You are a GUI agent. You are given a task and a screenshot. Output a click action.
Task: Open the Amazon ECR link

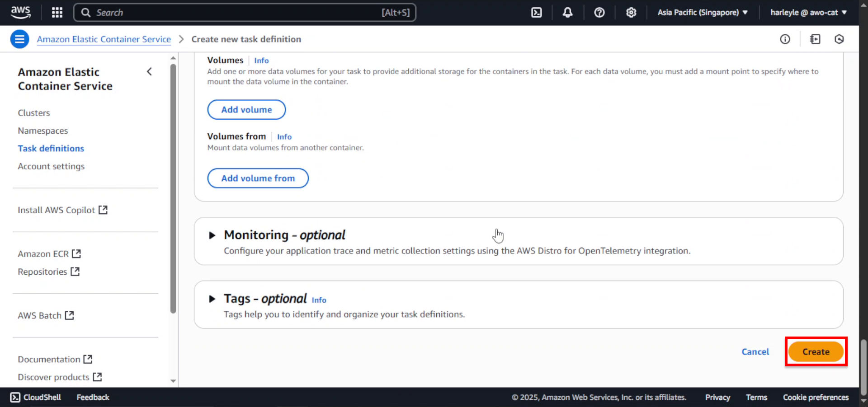(x=49, y=254)
